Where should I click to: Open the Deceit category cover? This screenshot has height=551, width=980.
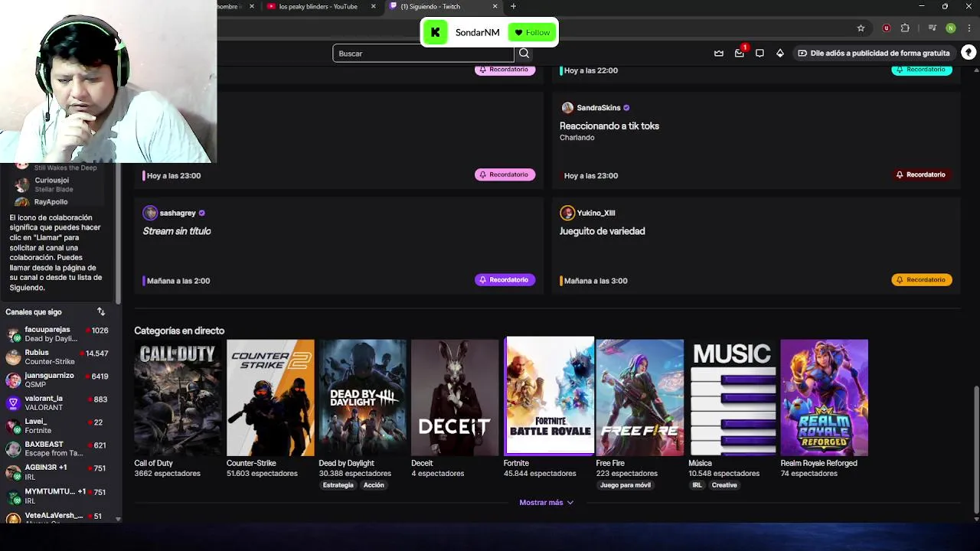click(455, 397)
